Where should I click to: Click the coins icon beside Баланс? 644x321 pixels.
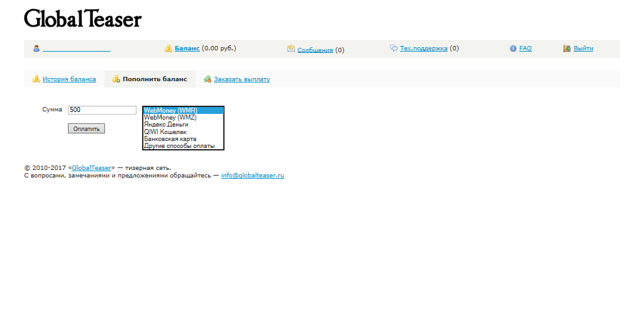(x=169, y=48)
